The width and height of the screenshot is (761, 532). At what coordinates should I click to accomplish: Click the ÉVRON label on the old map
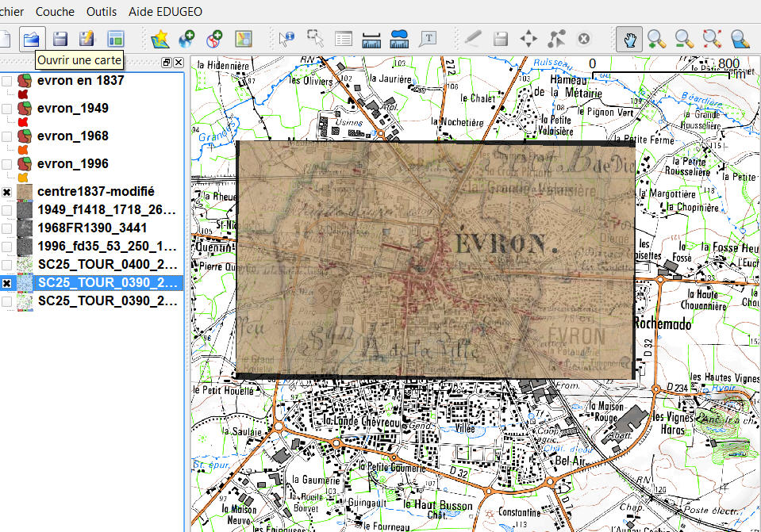point(505,244)
